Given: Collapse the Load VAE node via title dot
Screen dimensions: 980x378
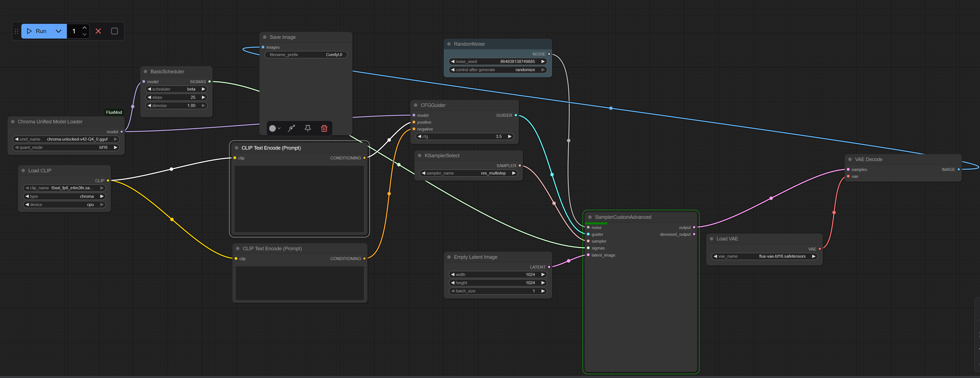Looking at the screenshot, I should [711, 239].
